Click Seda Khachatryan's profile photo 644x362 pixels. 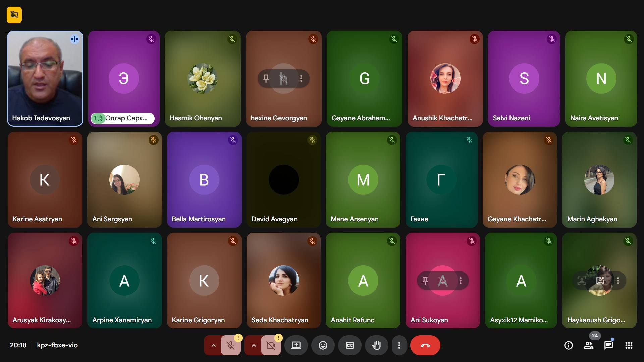point(284,281)
